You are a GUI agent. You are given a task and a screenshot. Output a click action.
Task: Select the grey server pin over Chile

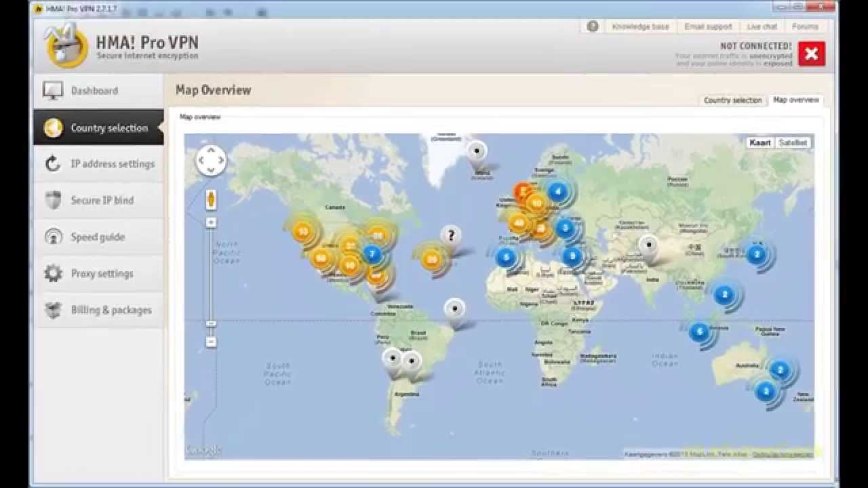pos(392,359)
